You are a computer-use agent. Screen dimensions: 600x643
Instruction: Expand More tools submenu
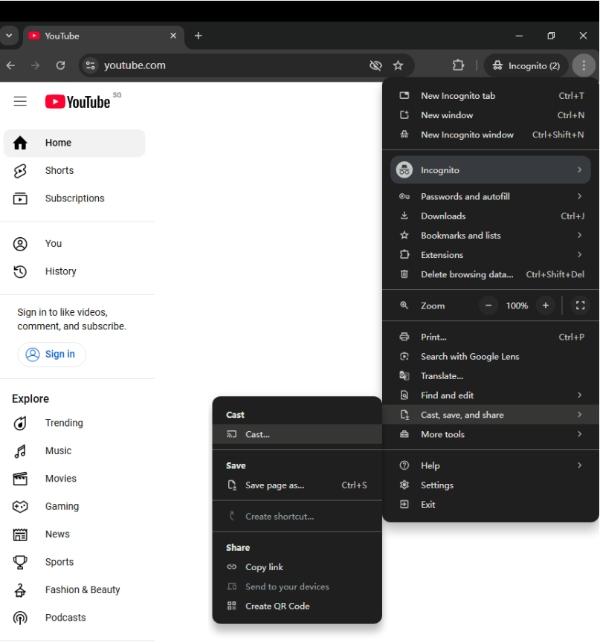coord(490,435)
